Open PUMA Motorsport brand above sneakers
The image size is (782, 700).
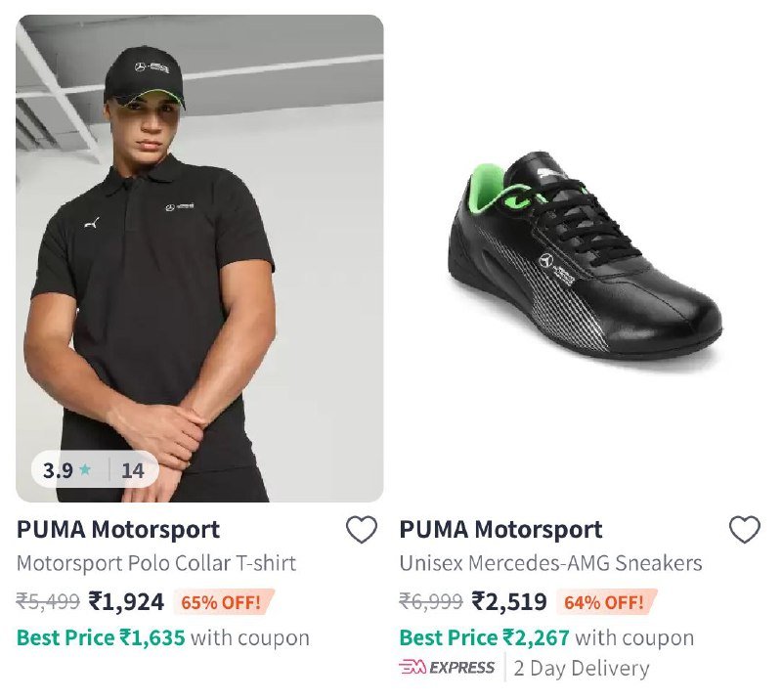(500, 529)
